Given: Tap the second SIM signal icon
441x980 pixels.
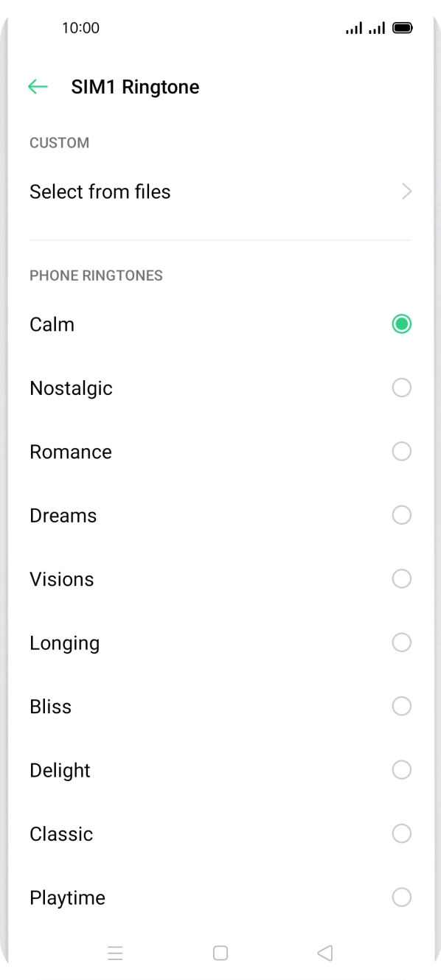Looking at the screenshot, I should [x=378, y=28].
